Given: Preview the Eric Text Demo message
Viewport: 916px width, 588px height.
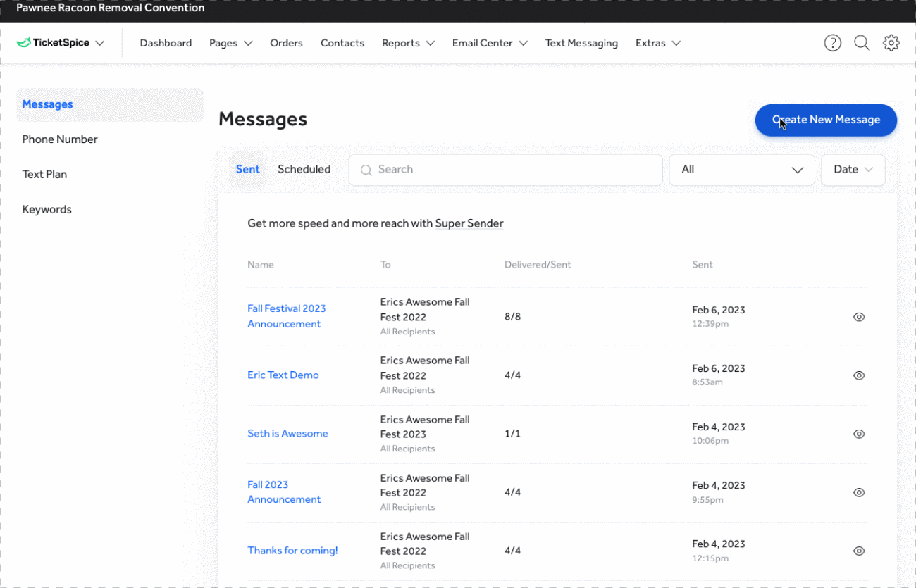Looking at the screenshot, I should point(859,375).
